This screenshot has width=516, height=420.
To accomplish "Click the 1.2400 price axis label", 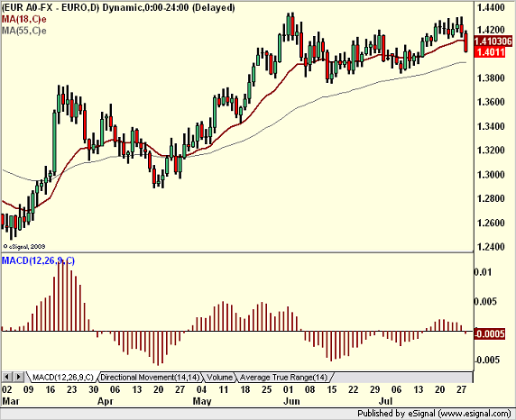I will click(x=491, y=247).
